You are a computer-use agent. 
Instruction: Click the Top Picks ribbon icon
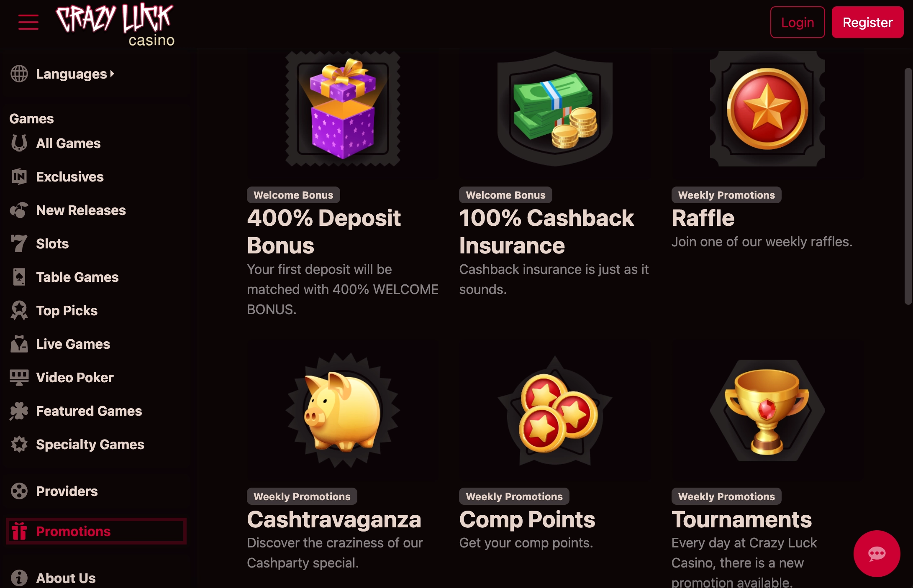tap(19, 310)
